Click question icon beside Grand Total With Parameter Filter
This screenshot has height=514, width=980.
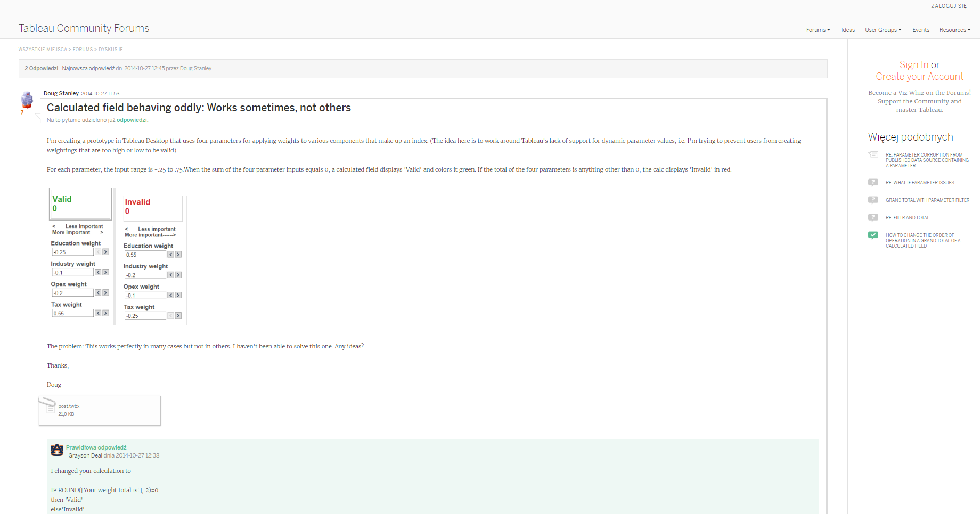873,200
